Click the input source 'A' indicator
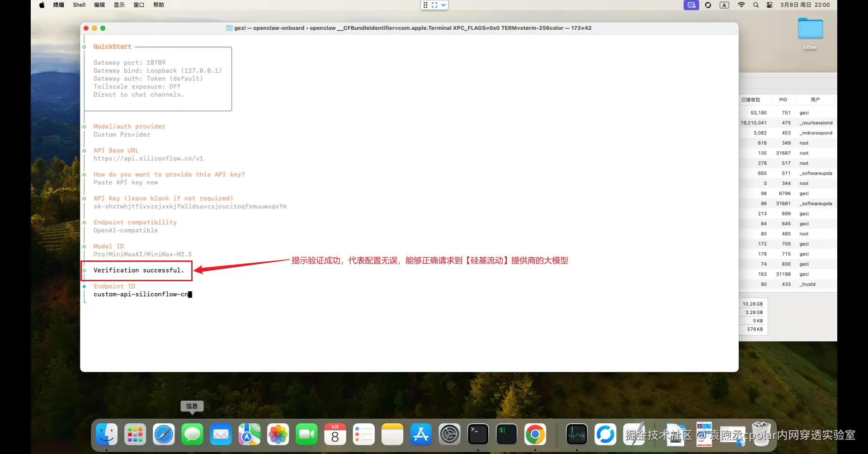868x454 pixels. [x=724, y=5]
